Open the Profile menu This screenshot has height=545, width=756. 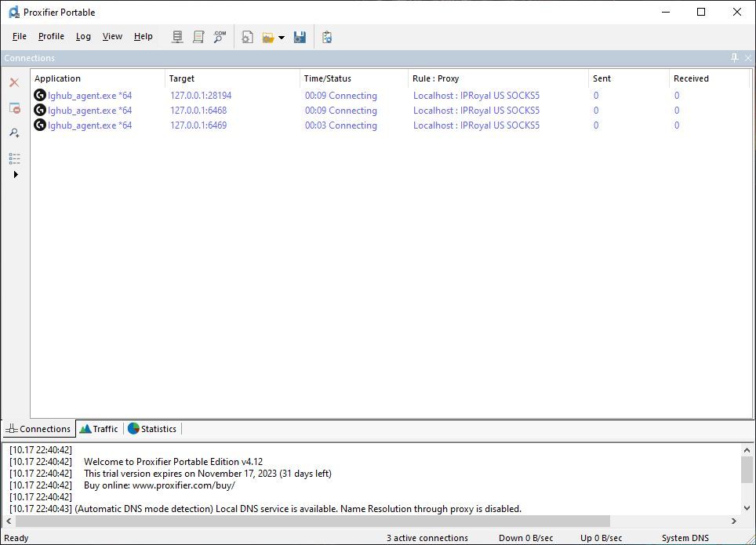pos(51,36)
